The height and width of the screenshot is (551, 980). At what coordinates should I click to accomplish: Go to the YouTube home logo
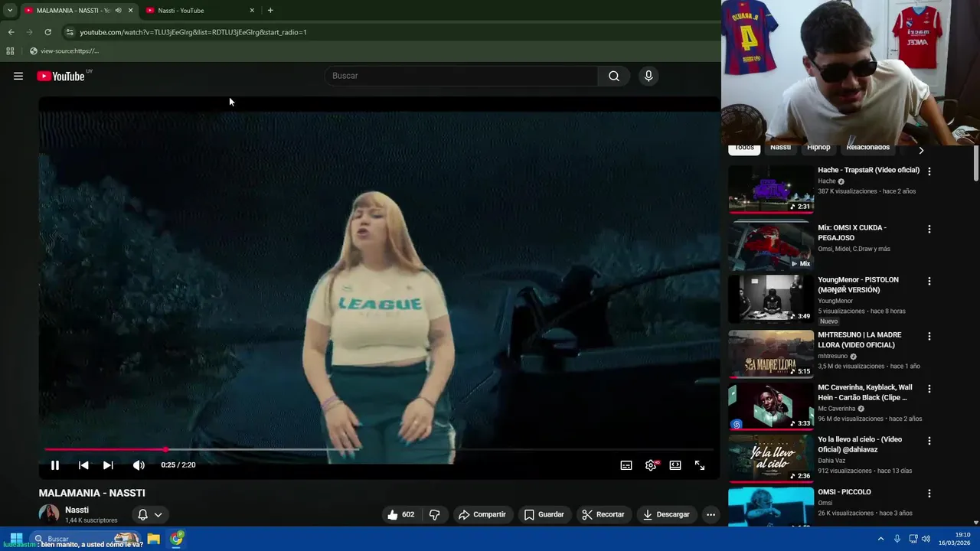tap(60, 76)
